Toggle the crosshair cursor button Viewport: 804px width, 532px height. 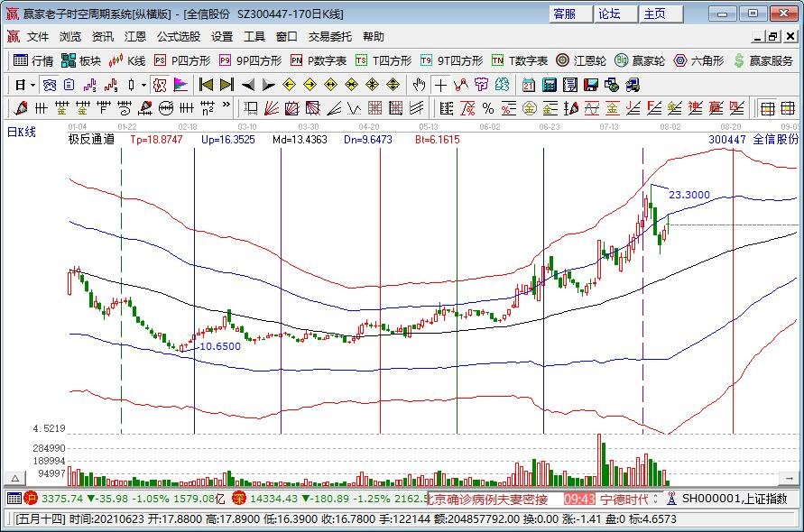tap(439, 85)
